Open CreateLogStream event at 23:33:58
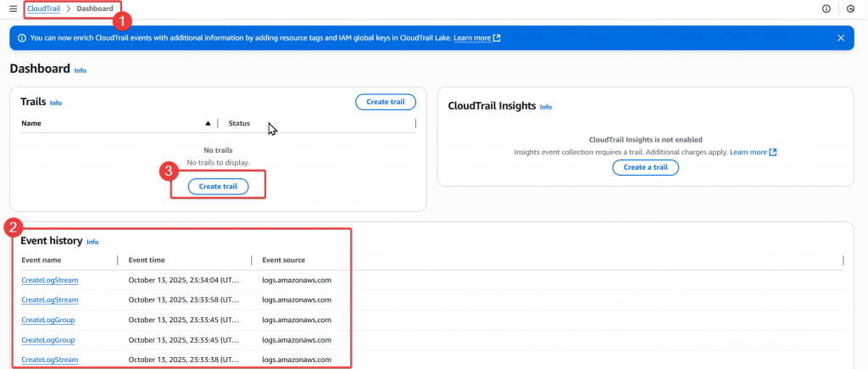Viewport: 868px width, 369px height. (50, 299)
